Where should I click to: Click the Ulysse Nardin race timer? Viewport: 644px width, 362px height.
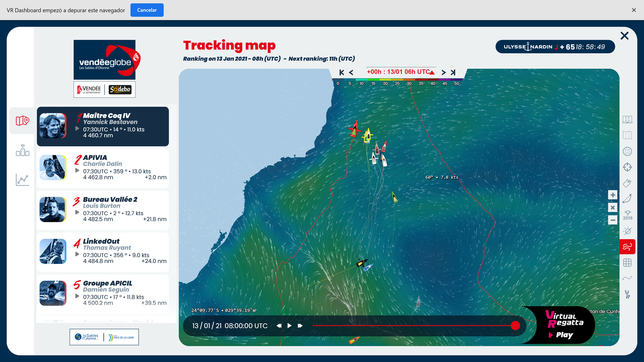(555, 47)
